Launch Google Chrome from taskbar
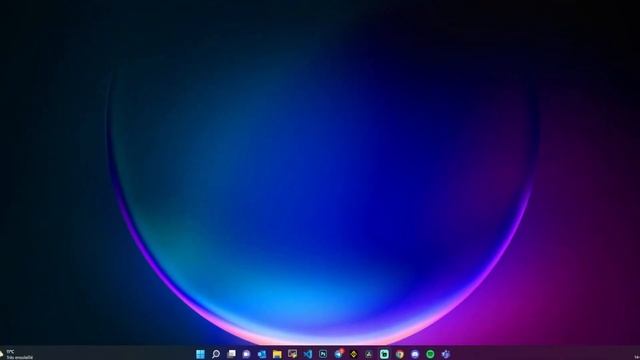The height and width of the screenshot is (360, 640). [x=400, y=354]
